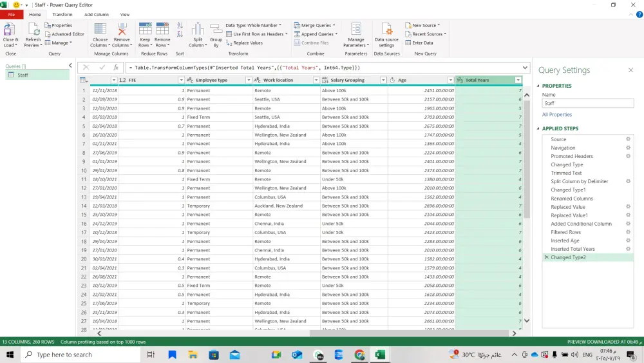Switch to the Add Column tab
This screenshot has height=363, width=644.
[x=97, y=14]
